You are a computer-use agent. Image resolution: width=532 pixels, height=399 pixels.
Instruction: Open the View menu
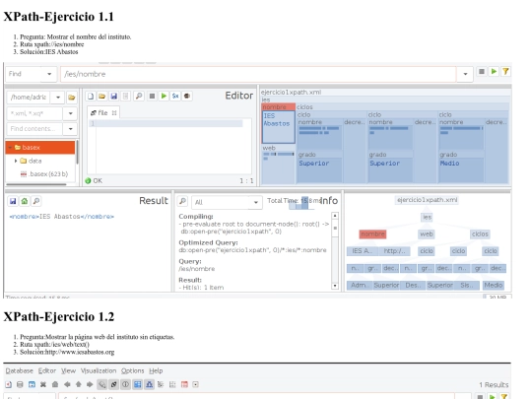69,370
